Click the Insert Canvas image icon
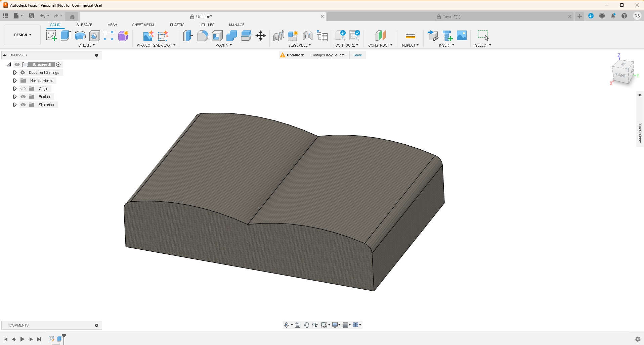The width and height of the screenshot is (644, 345). pos(462,36)
